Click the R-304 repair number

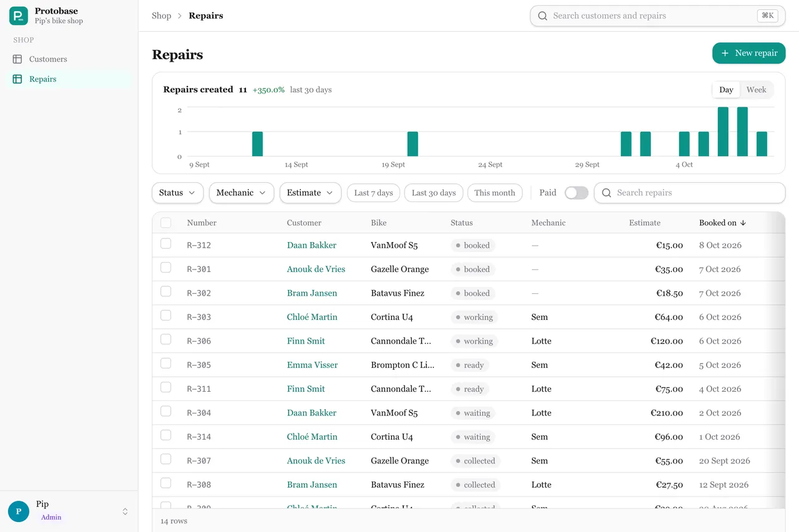tap(199, 413)
